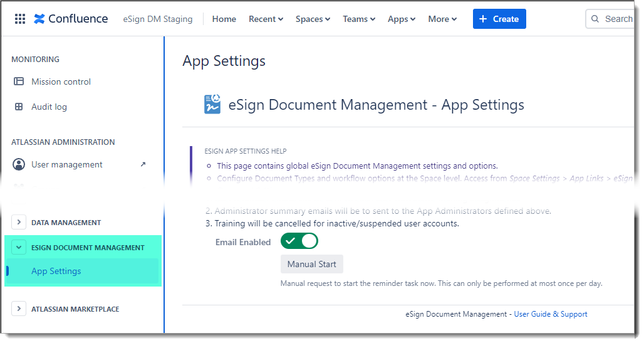Collapse the eSign Document Management section
644x343 pixels.
tap(19, 247)
